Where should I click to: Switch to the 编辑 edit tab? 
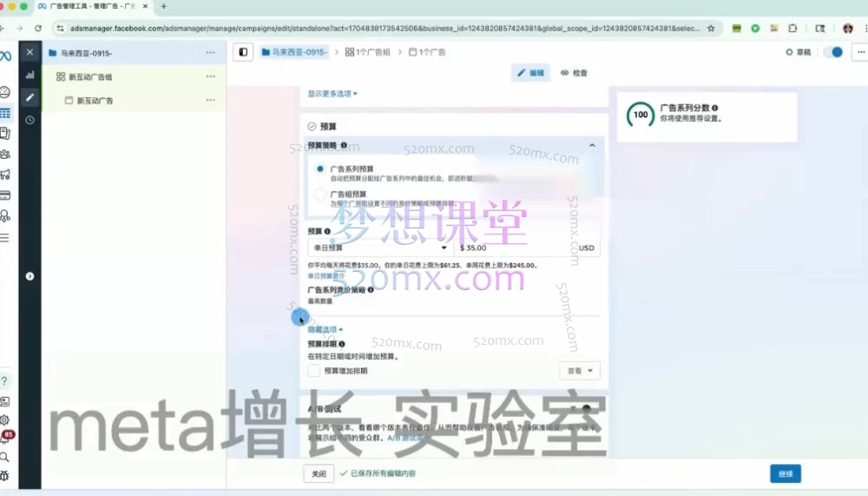(530, 73)
